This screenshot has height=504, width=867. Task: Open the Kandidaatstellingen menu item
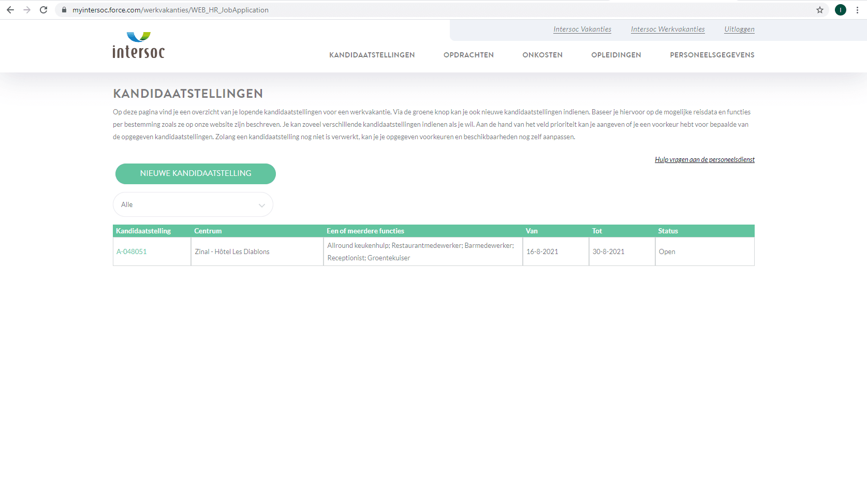click(372, 55)
